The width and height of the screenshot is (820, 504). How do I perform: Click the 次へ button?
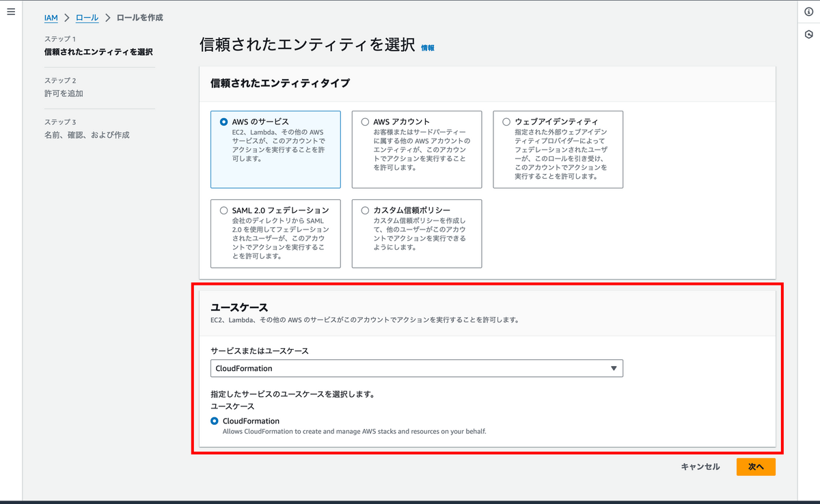tap(756, 467)
